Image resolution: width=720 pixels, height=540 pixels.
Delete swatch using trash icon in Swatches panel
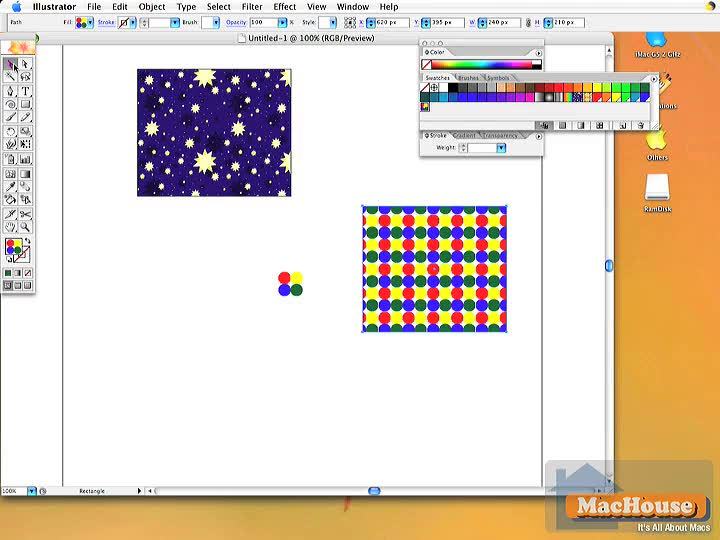tap(639, 125)
